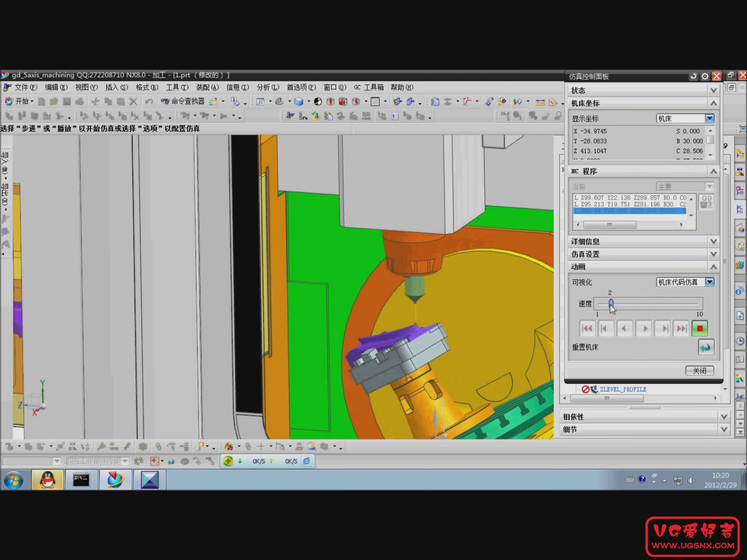Screen dimensions: 747x560
Task: Select ZLEVEL_PROFILE operation in navigator
Action: (623, 389)
